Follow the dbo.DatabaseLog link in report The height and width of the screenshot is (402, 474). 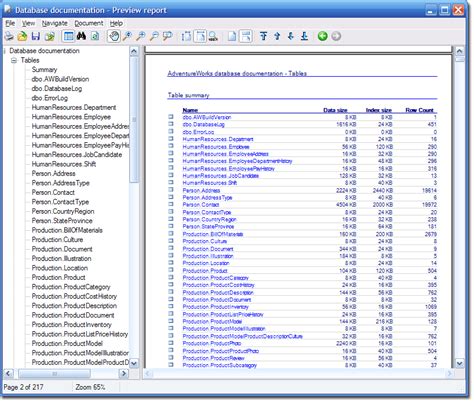point(204,124)
